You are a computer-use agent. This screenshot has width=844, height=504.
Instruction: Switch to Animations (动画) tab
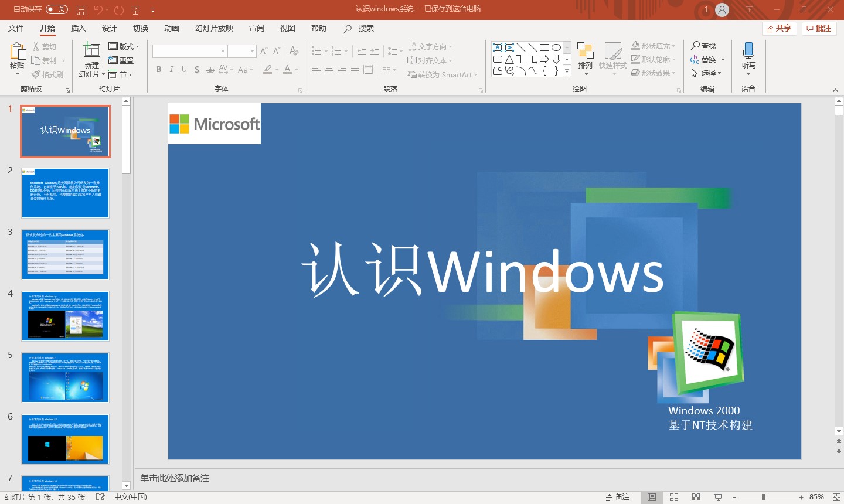pyautogui.click(x=171, y=28)
